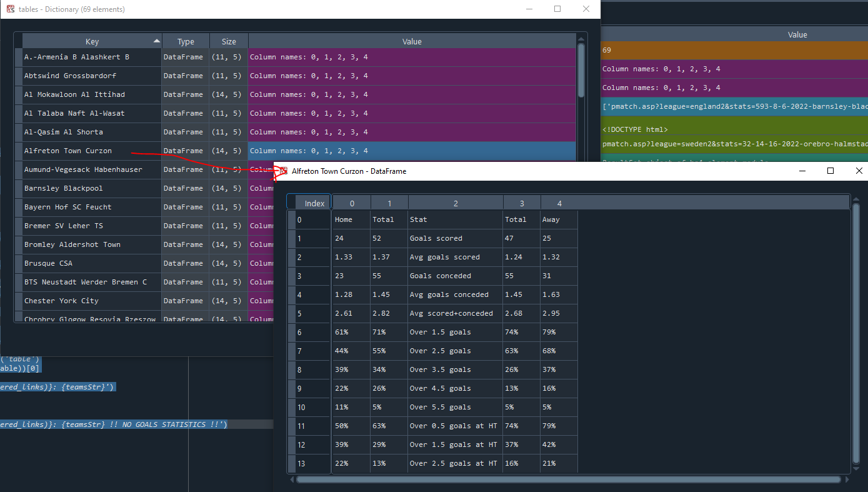Click the 'NO GOALS STATISTICS' code line in the editor

pos(114,424)
